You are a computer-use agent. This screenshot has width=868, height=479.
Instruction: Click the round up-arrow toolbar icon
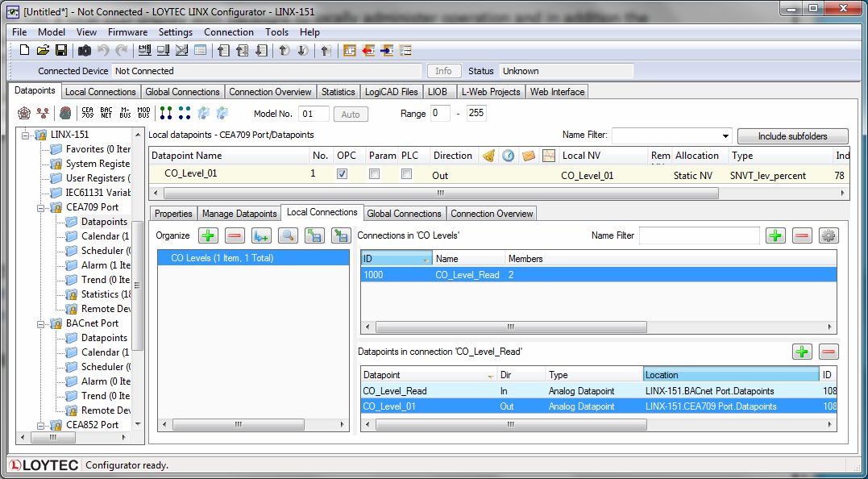[284, 50]
